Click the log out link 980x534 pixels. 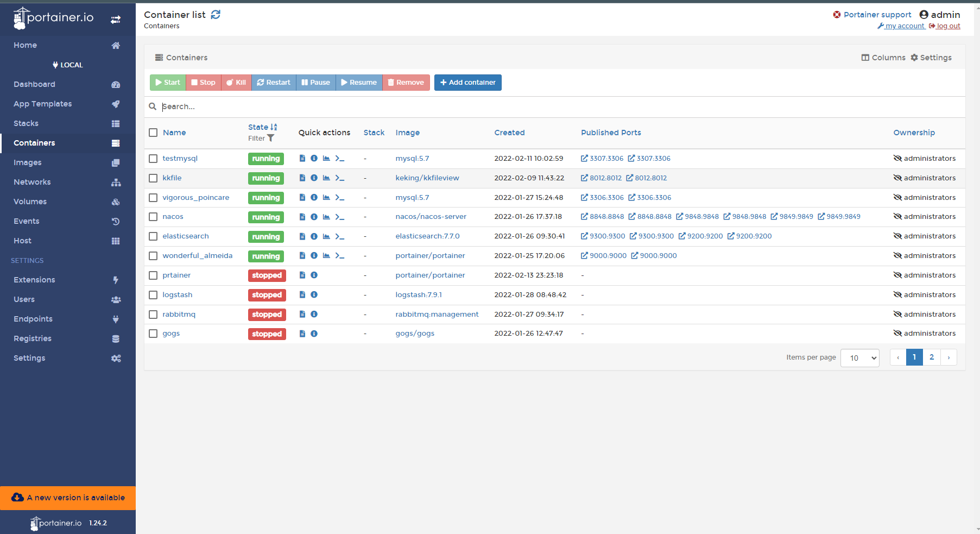click(944, 26)
